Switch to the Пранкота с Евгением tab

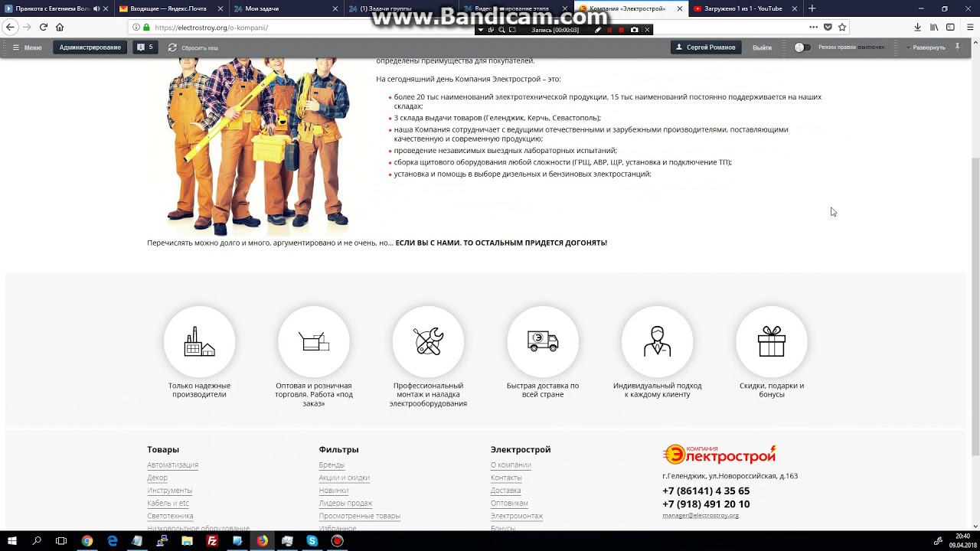57,8
